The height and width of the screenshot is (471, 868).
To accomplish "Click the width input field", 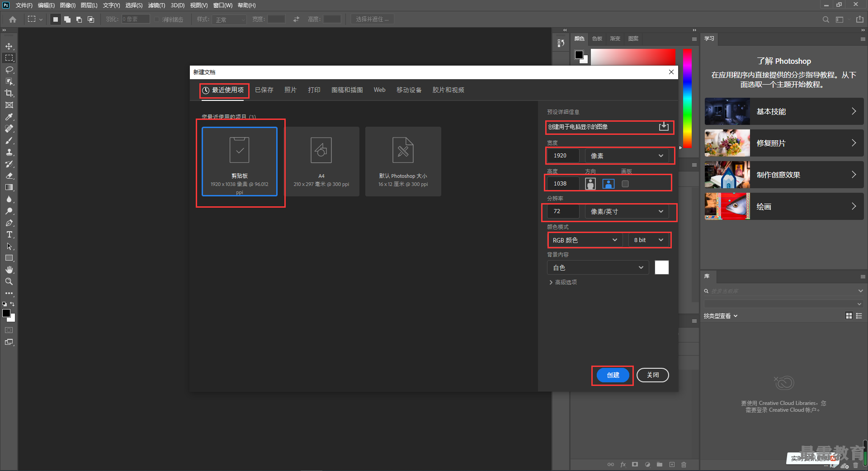I will click(x=563, y=156).
